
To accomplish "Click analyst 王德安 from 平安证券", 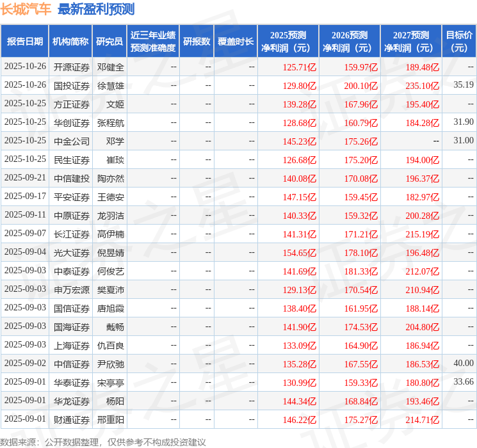I will 110,197.
